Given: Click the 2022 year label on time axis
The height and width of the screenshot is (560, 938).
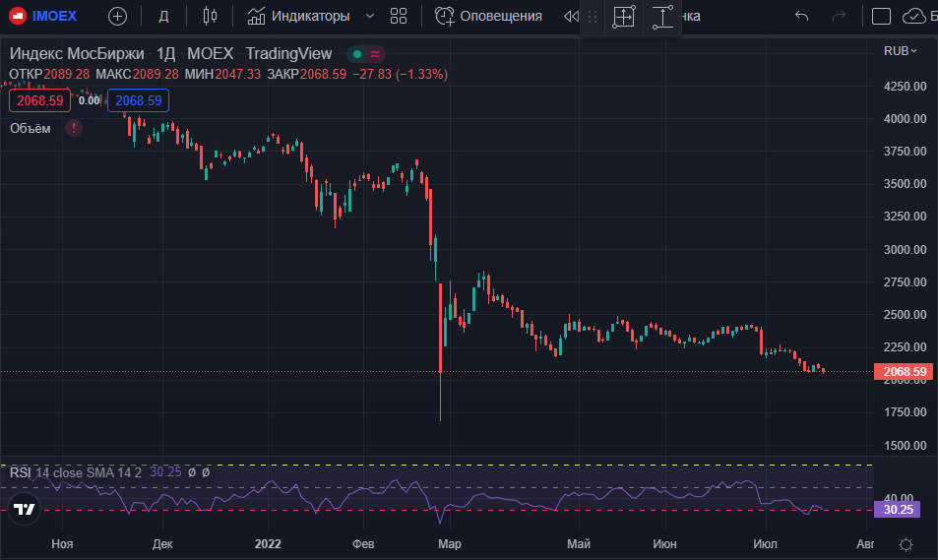Looking at the screenshot, I should (268, 544).
